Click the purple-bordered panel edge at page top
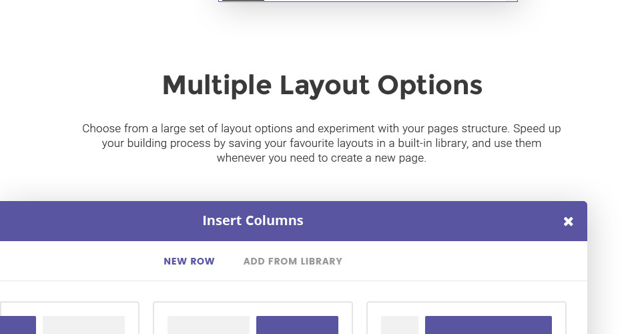The width and height of the screenshot is (644, 334). click(x=368, y=1)
